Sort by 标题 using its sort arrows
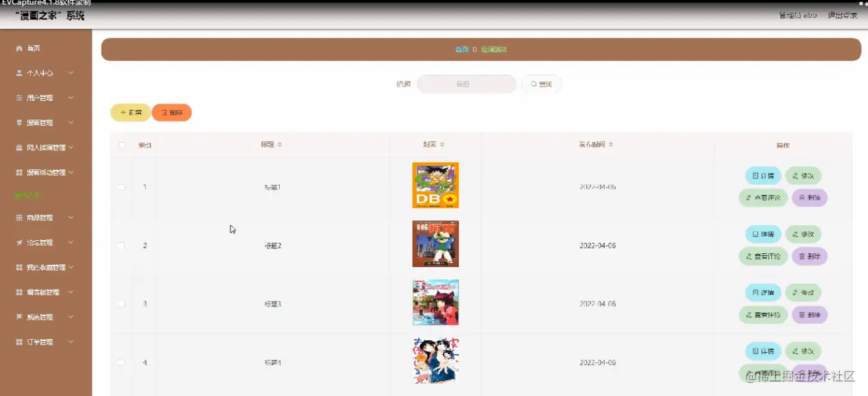The image size is (868, 396). pos(280,145)
